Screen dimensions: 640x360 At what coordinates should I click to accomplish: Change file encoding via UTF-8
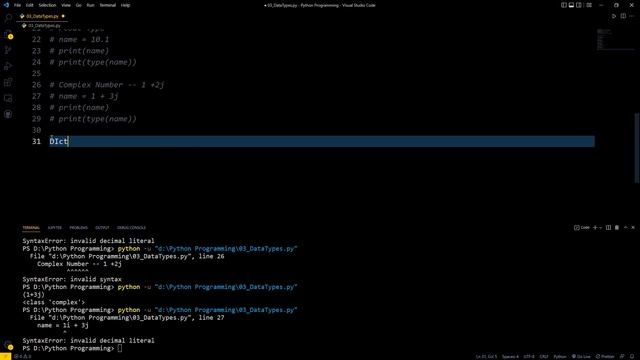point(529,356)
